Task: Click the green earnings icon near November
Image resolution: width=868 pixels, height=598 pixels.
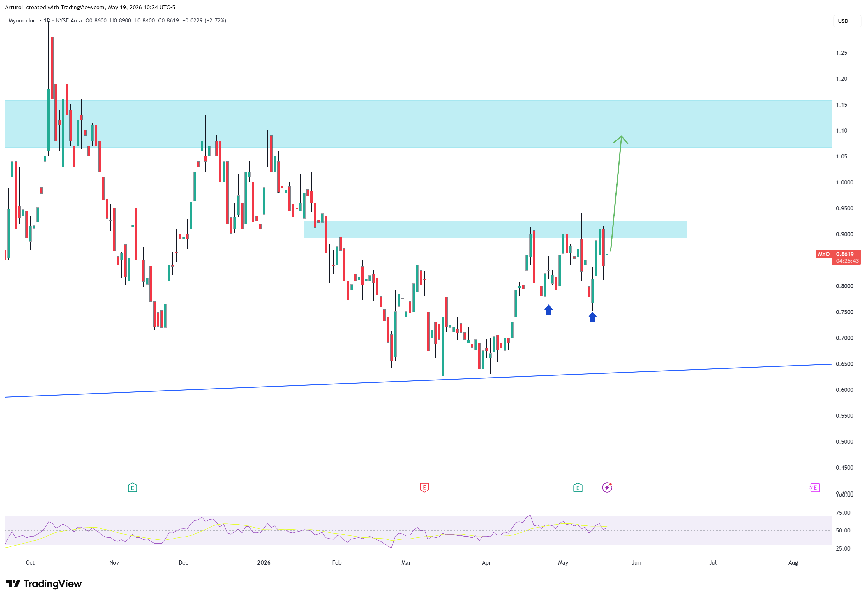Action: [x=132, y=488]
